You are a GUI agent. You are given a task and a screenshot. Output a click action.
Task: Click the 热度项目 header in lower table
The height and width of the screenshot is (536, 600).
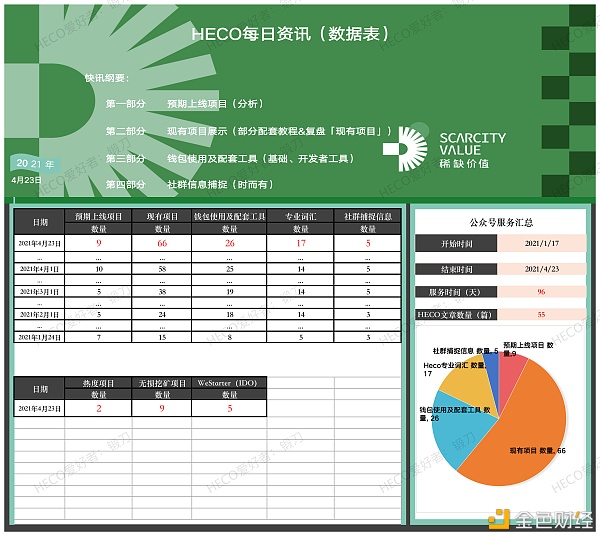click(x=98, y=383)
